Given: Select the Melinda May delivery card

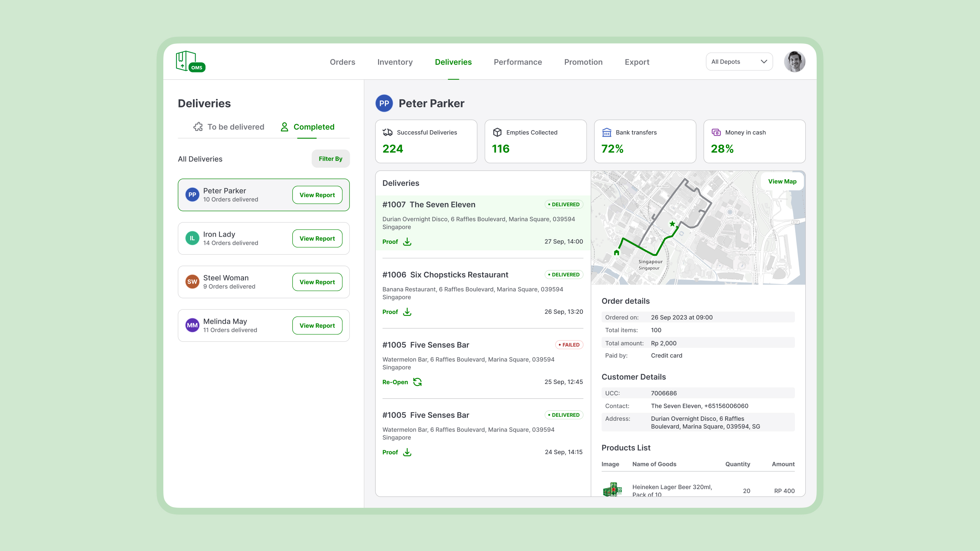Looking at the screenshot, I should (x=264, y=325).
